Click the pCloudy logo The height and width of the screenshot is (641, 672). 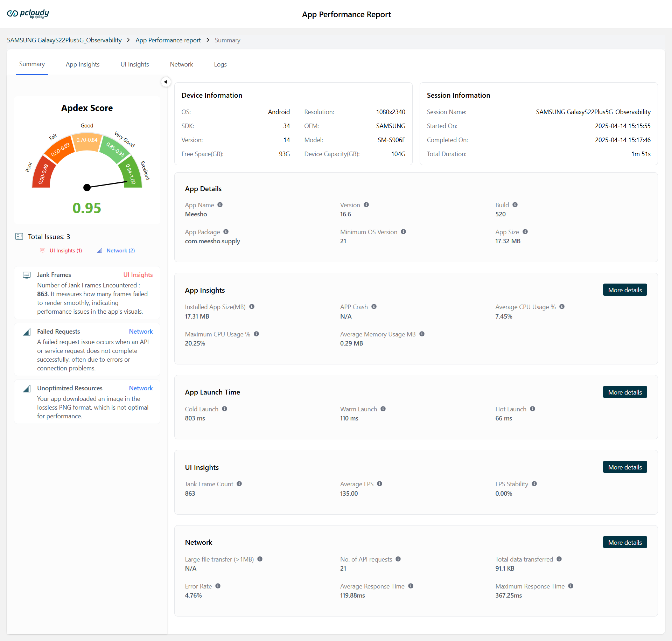28,14
